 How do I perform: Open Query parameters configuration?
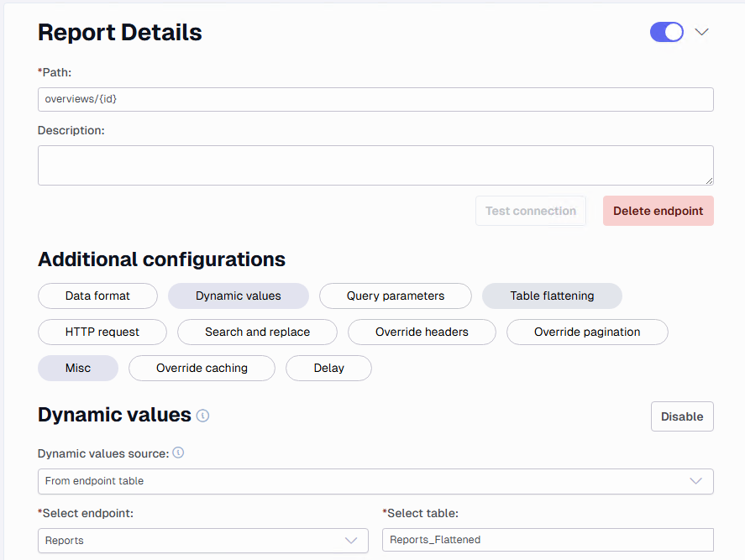(396, 296)
